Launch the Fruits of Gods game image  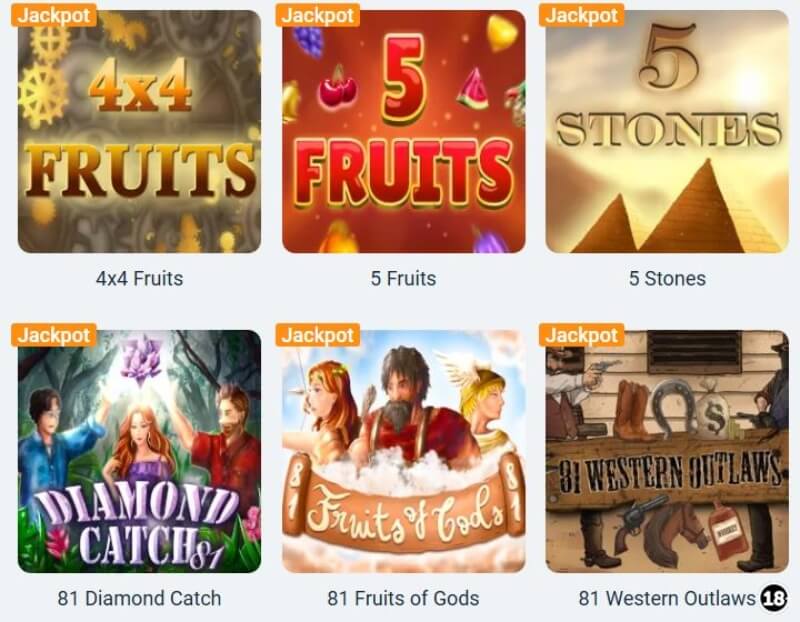pyautogui.click(x=404, y=452)
